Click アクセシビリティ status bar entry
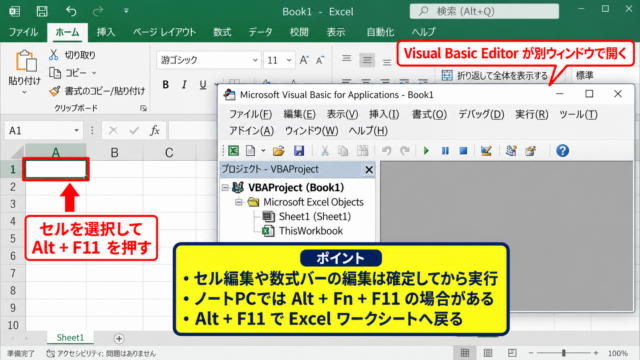This screenshot has height=360, width=640. [101, 353]
